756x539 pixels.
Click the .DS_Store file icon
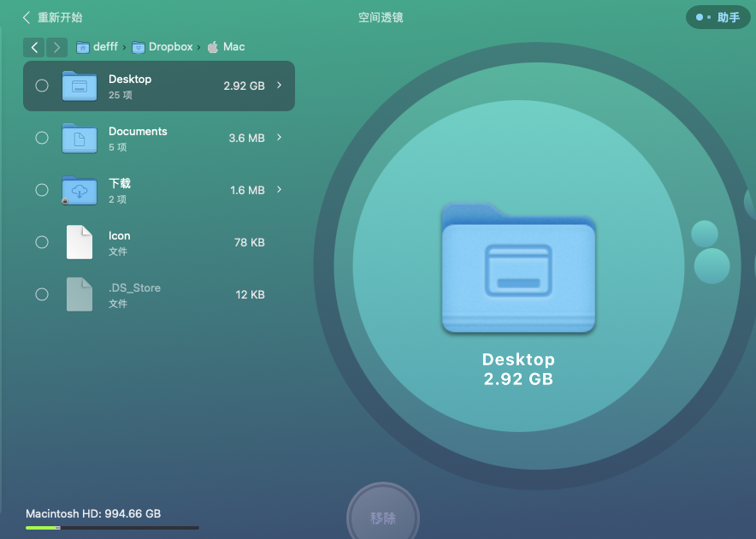tap(80, 295)
